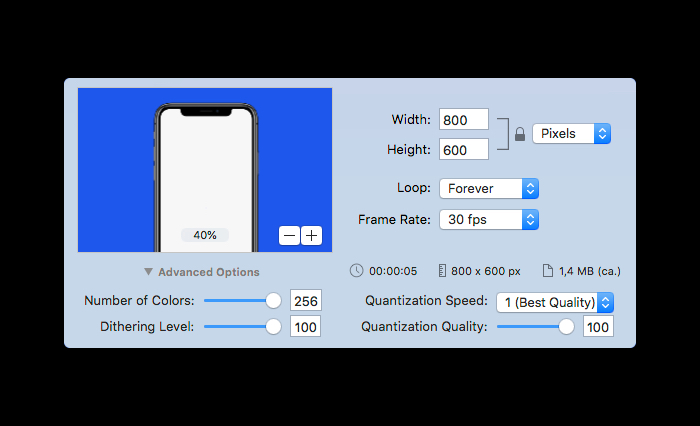
Task: Click the Dithering Level value field
Action: [x=306, y=326]
